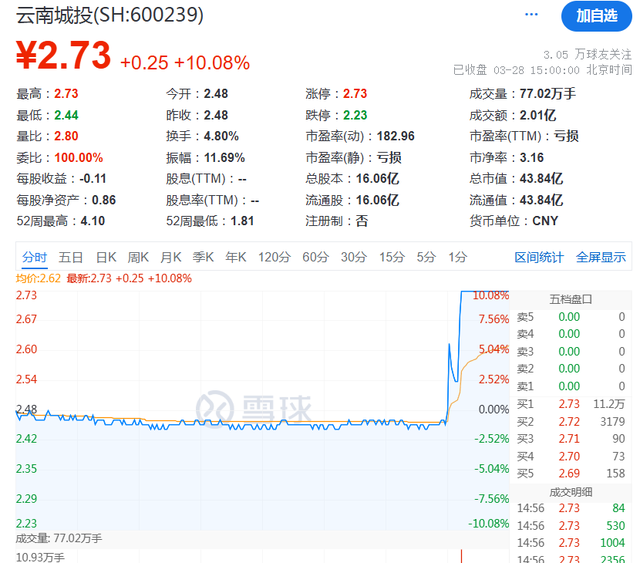Screen dimensions: 640x563
Task: Click the 14:56 trade with volume 1004
Action: coord(571,543)
